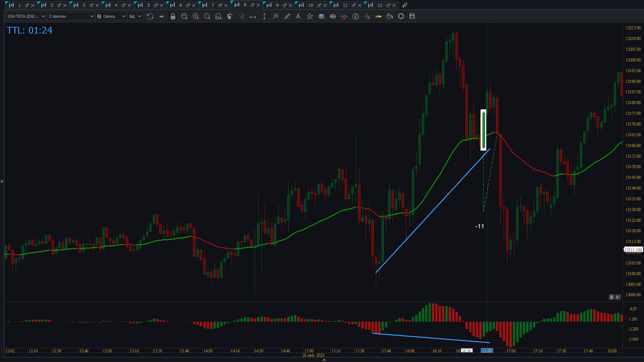644x362 pixels.
Task: Close chart tab 9
Action: tap(291, 5)
